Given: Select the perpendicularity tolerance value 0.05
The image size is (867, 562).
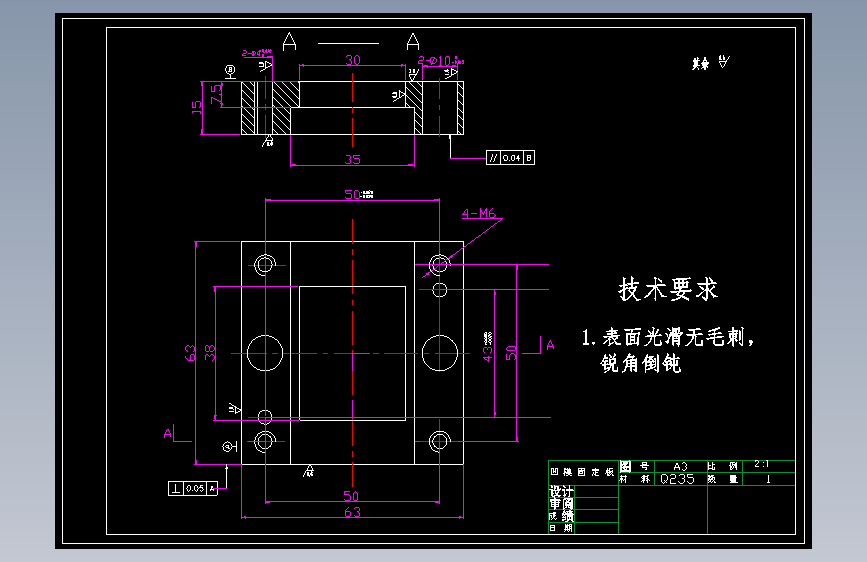Looking at the screenshot, I should tap(195, 488).
